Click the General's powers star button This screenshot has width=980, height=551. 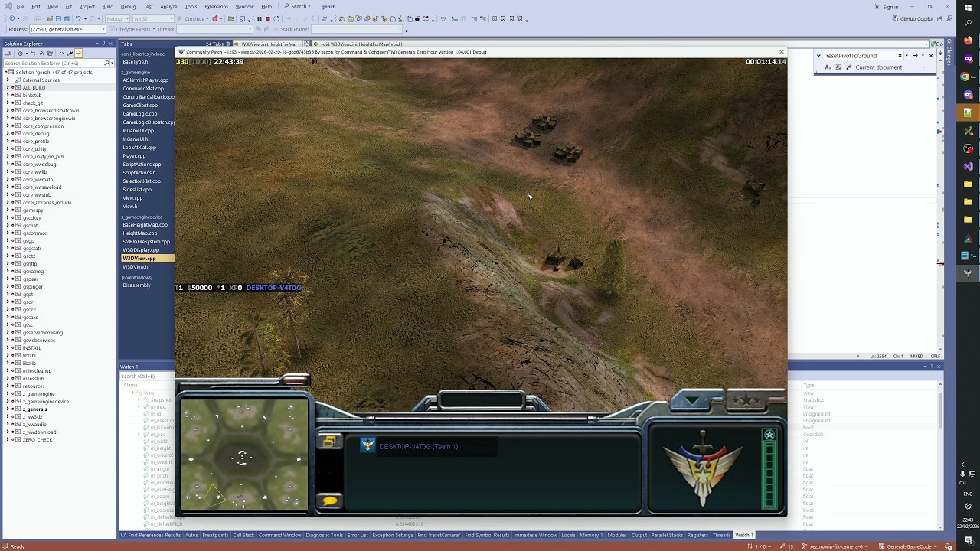748,400
